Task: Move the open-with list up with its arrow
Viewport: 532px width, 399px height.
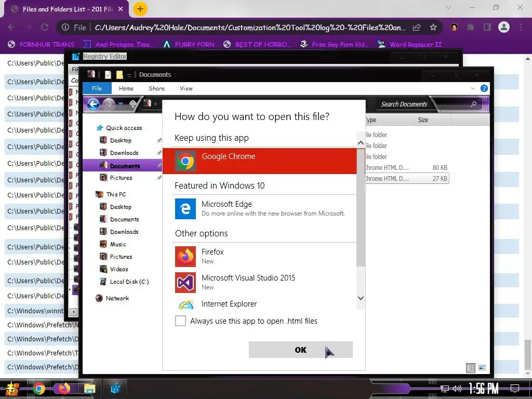Action: point(361,143)
